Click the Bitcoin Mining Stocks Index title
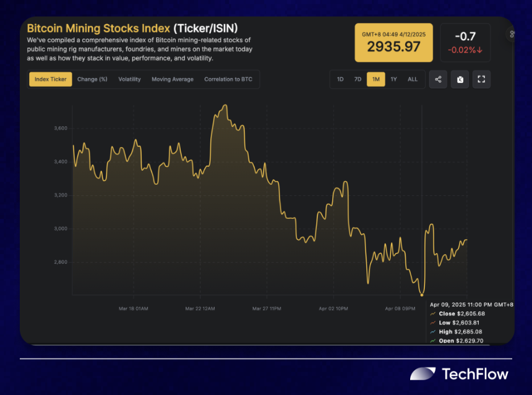This screenshot has height=395, width=532. (x=98, y=28)
